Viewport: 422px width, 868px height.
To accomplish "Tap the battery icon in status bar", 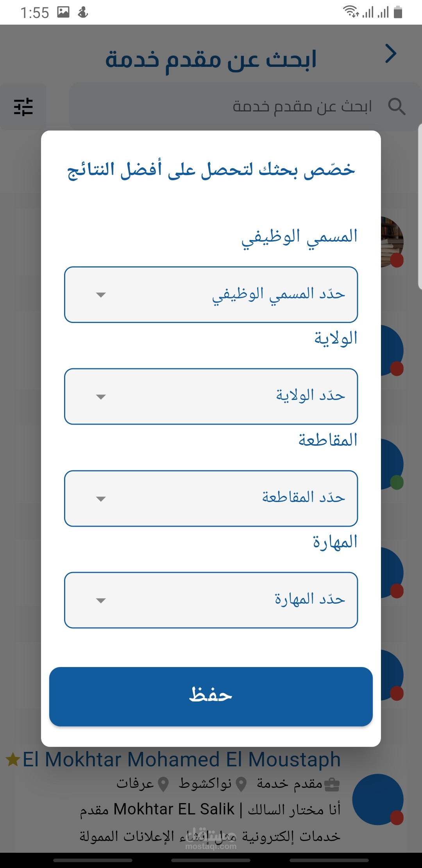I will coord(398,12).
